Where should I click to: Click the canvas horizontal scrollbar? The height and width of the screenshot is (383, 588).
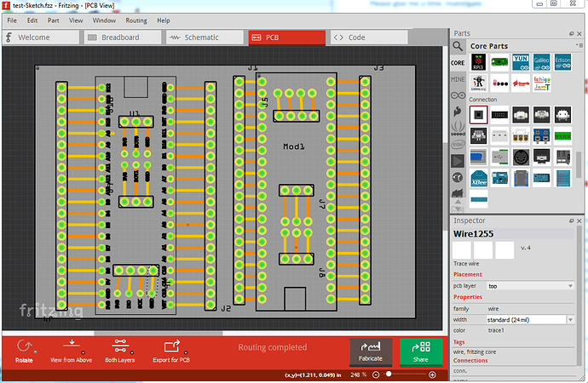click(159, 333)
